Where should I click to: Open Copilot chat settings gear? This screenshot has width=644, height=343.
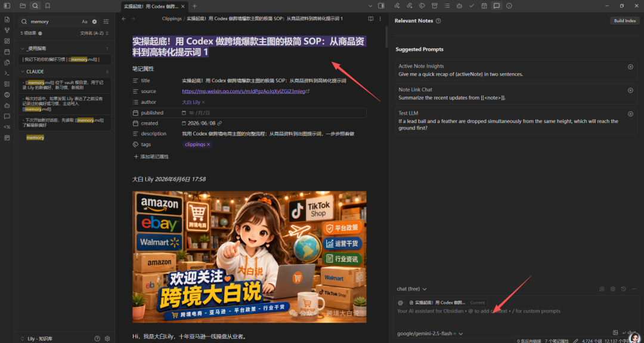click(x=613, y=289)
